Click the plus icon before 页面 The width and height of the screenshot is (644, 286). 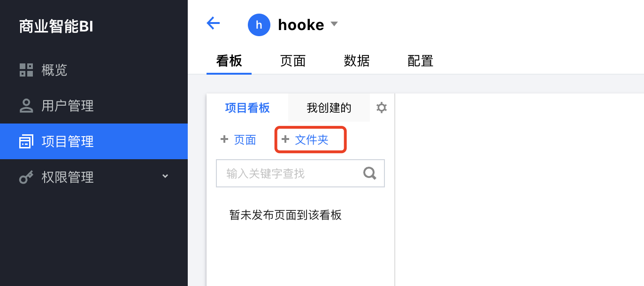point(224,139)
